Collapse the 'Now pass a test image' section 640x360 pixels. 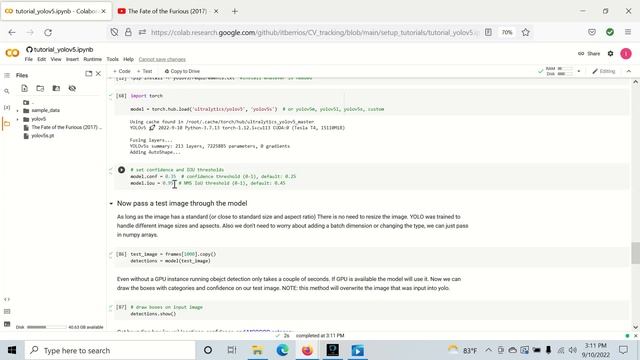click(x=111, y=203)
